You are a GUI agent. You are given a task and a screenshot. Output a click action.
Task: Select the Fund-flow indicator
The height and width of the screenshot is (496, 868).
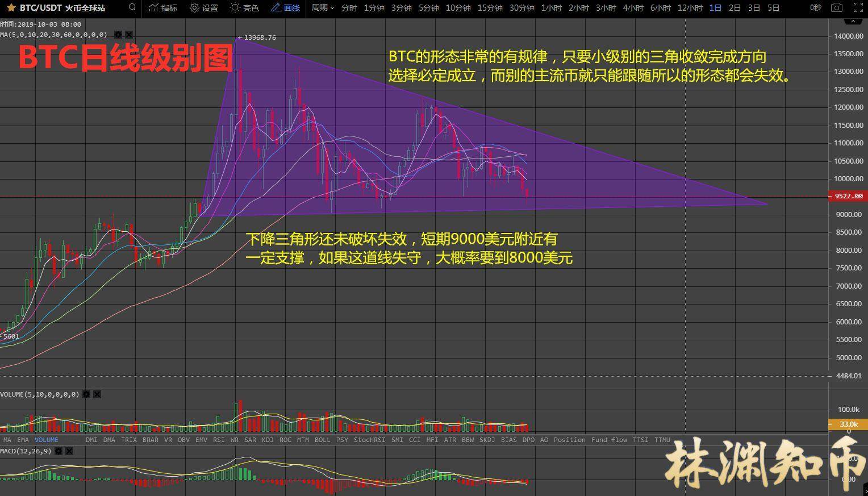point(609,440)
